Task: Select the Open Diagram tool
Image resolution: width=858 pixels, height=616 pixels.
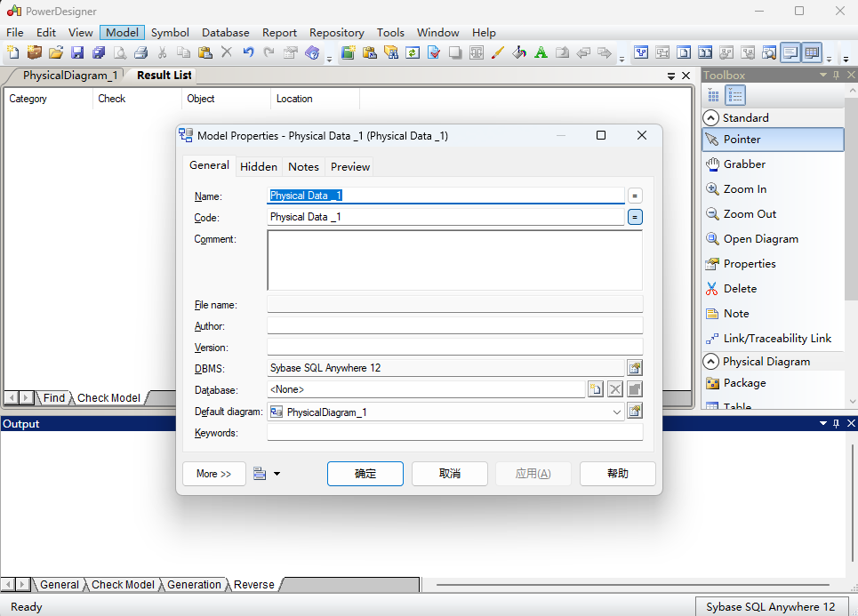Action: click(774, 238)
